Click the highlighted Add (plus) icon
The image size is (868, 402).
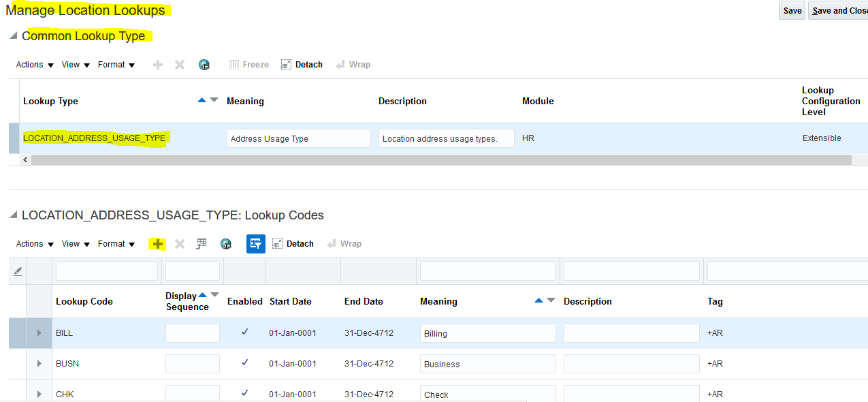pyautogui.click(x=157, y=243)
